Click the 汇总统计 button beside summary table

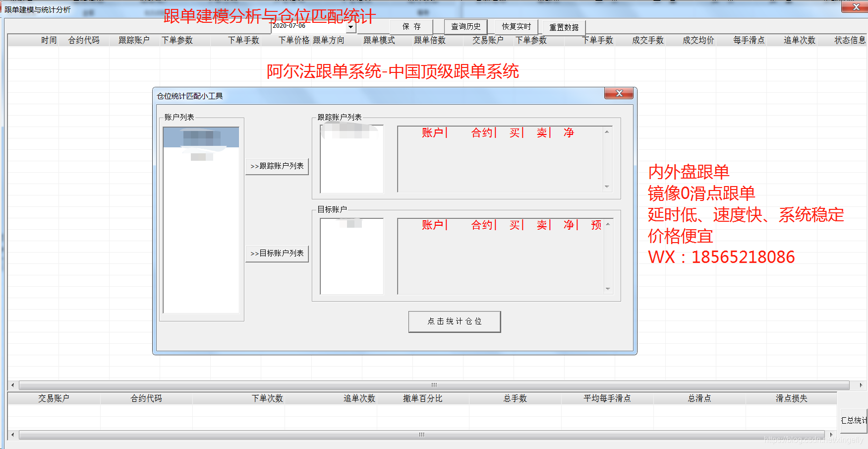pyautogui.click(x=854, y=420)
